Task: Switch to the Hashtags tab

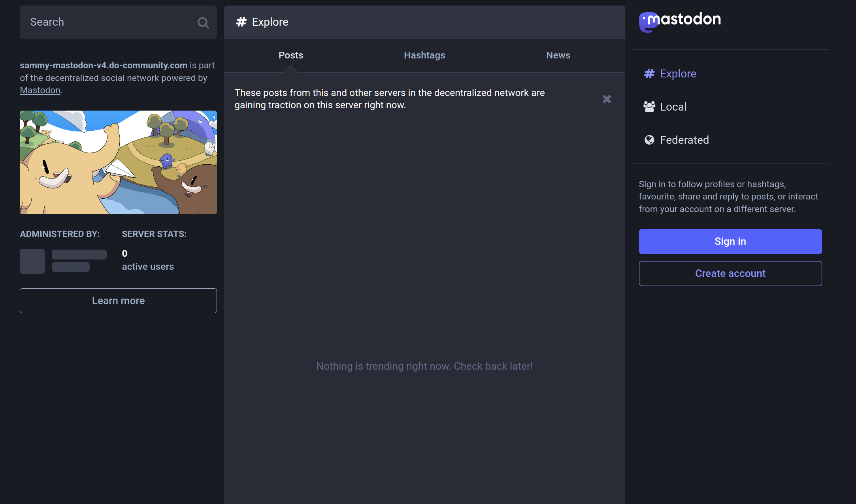Action: (424, 55)
